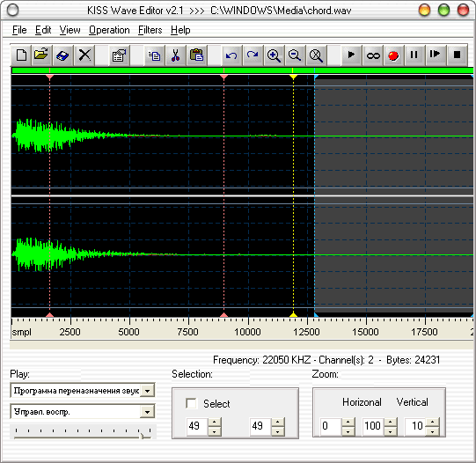Enable the Select checkbox

coord(191,403)
